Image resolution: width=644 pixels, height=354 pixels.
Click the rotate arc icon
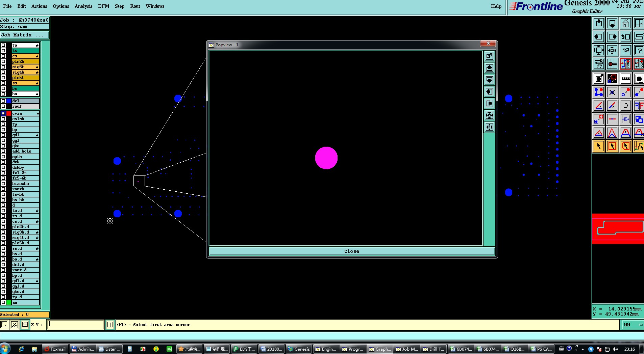tap(626, 106)
